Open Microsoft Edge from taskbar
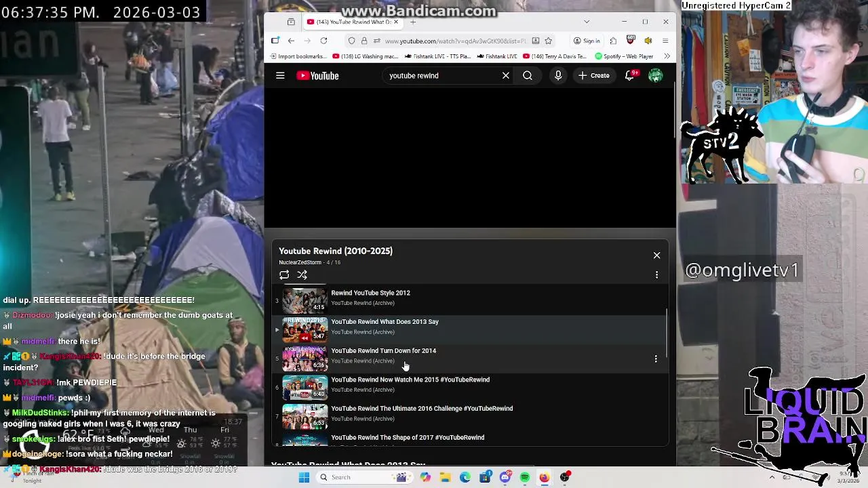Screen dimensions: 868x488 click(465, 477)
